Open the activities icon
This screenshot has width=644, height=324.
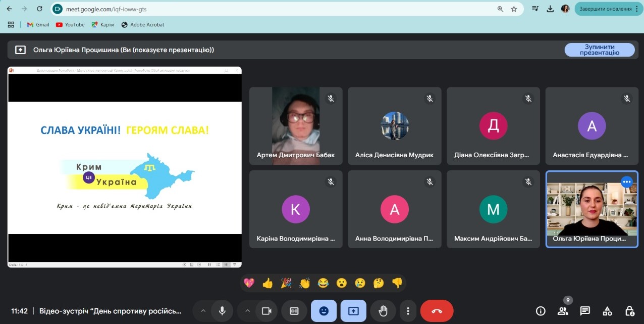pyautogui.click(x=607, y=311)
